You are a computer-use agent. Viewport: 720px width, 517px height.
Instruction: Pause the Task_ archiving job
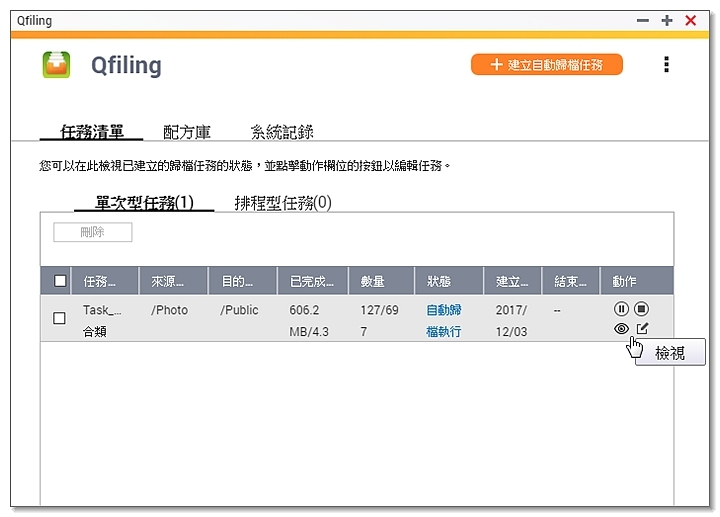(x=621, y=309)
